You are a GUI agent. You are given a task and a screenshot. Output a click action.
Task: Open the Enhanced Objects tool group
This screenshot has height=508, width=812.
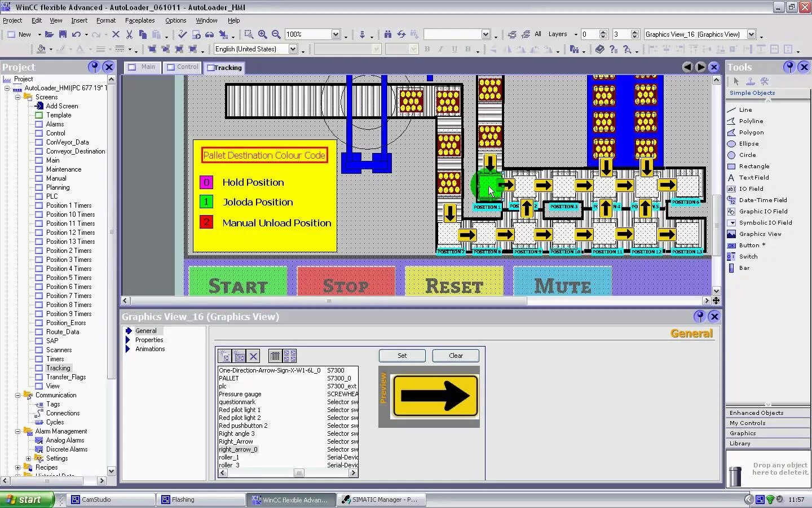click(x=768, y=413)
